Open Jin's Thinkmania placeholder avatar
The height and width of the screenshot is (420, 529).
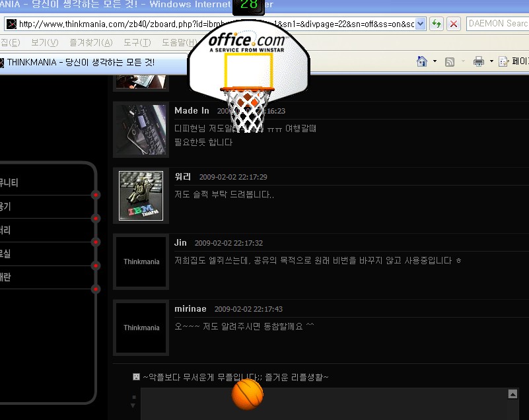point(141,262)
